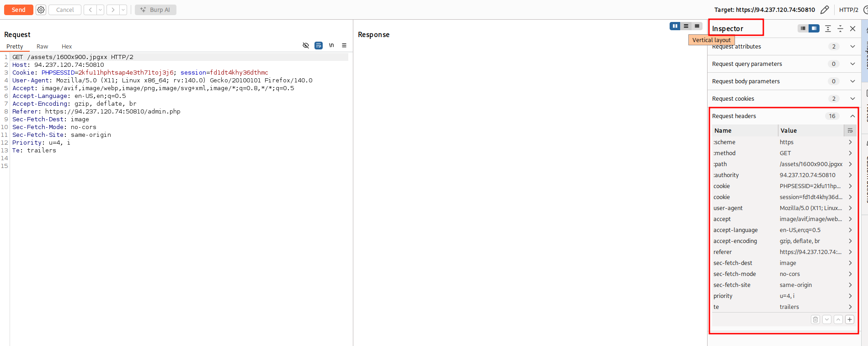Click the hamburger menu icon in Request panel
The image size is (868, 346).
[x=344, y=45]
